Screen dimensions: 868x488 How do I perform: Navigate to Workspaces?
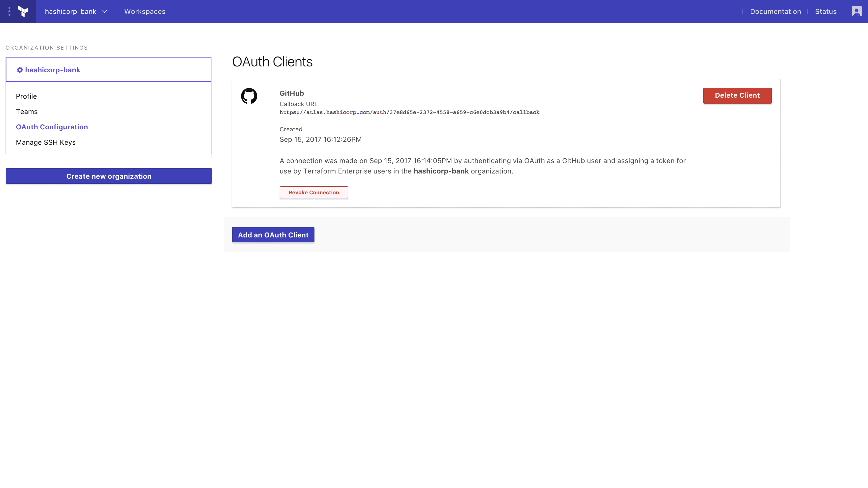tap(145, 11)
